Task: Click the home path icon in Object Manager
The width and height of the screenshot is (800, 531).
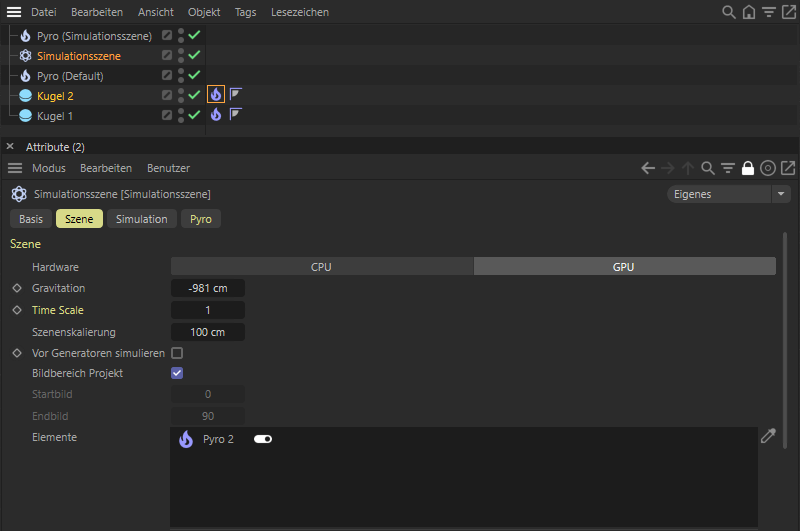Action: pyautogui.click(x=748, y=12)
